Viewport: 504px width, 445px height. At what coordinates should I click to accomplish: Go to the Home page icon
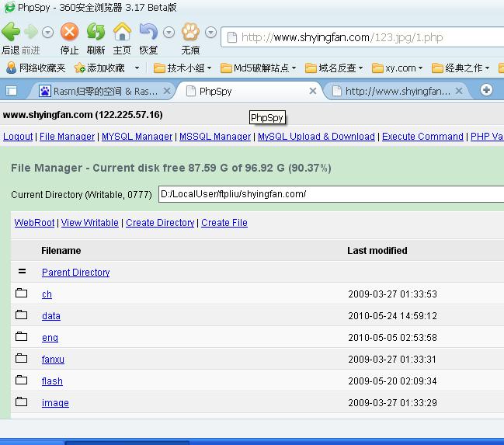click(122, 32)
